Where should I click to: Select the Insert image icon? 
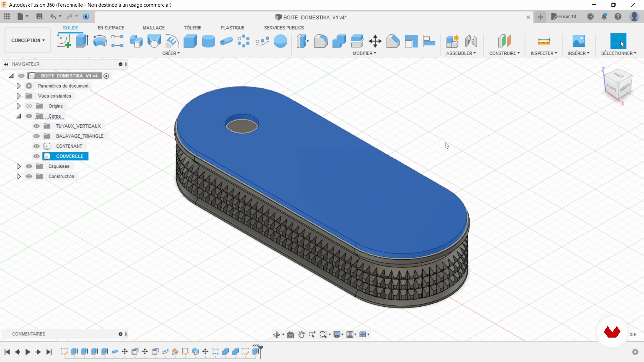578,41
